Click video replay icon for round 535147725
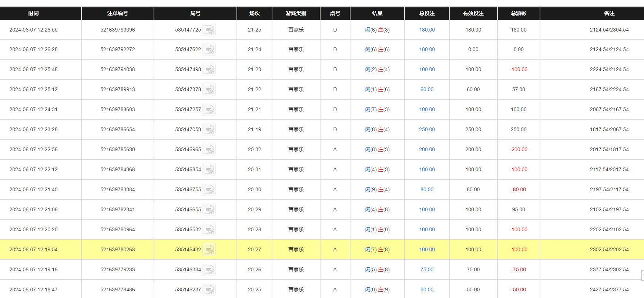The height and width of the screenshot is (298, 644). 209,30
